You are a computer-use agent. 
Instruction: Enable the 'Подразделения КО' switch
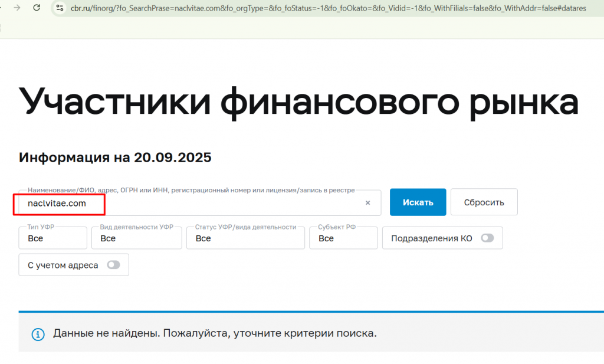point(487,238)
